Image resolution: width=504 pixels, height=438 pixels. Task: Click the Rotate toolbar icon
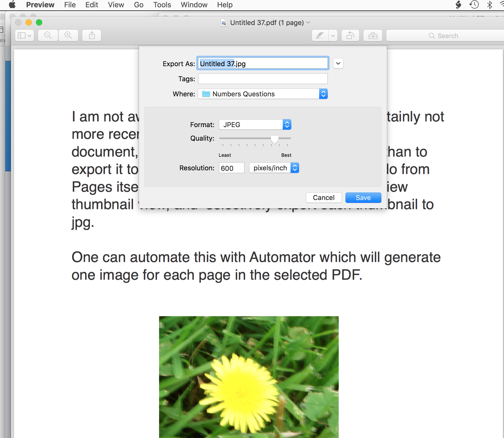pos(350,35)
